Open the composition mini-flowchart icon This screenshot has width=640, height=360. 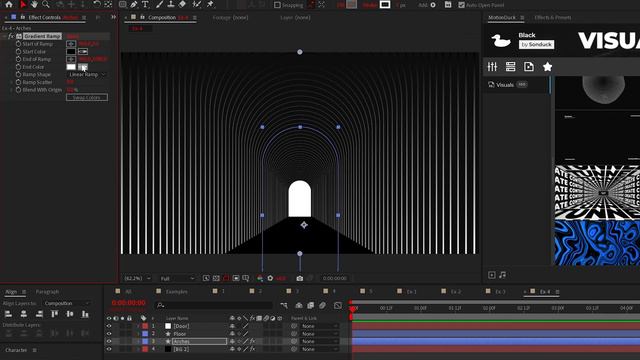[x=284, y=305]
